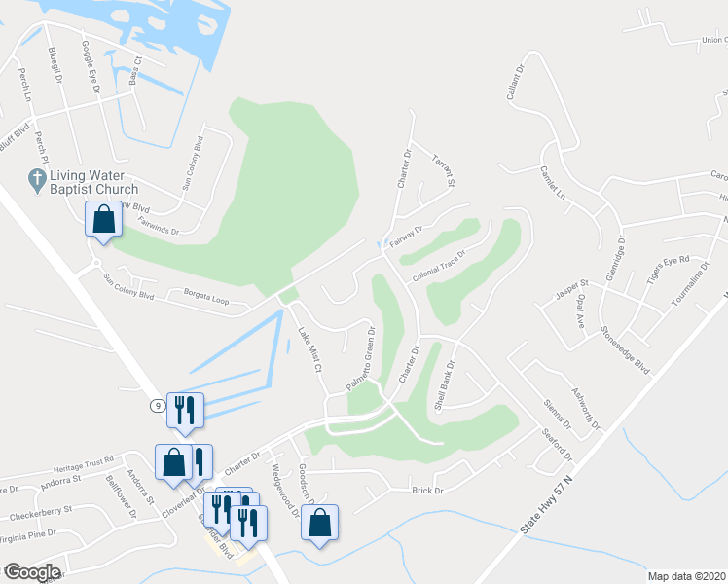
Task: Open the frontmost restaurant marker over Sounder Blvd
Action: pyautogui.click(x=248, y=527)
